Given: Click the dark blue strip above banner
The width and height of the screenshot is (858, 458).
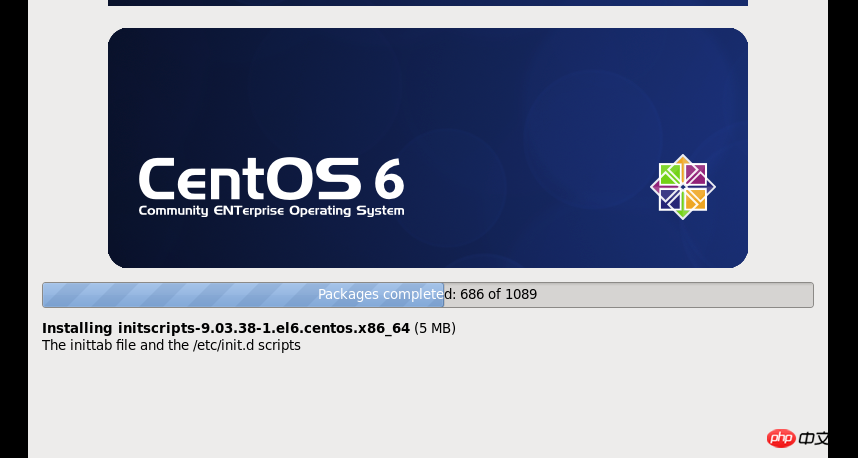Looking at the screenshot, I should (x=428, y=2).
